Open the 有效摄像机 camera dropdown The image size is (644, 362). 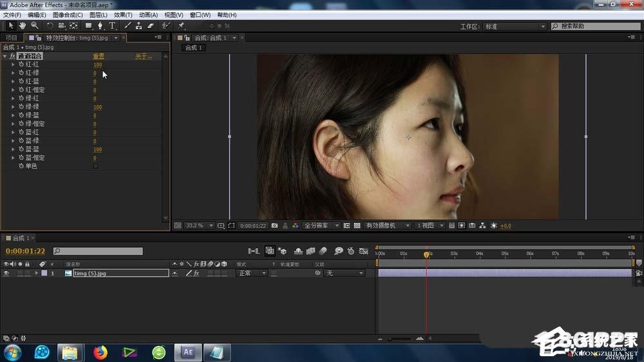pos(388,225)
